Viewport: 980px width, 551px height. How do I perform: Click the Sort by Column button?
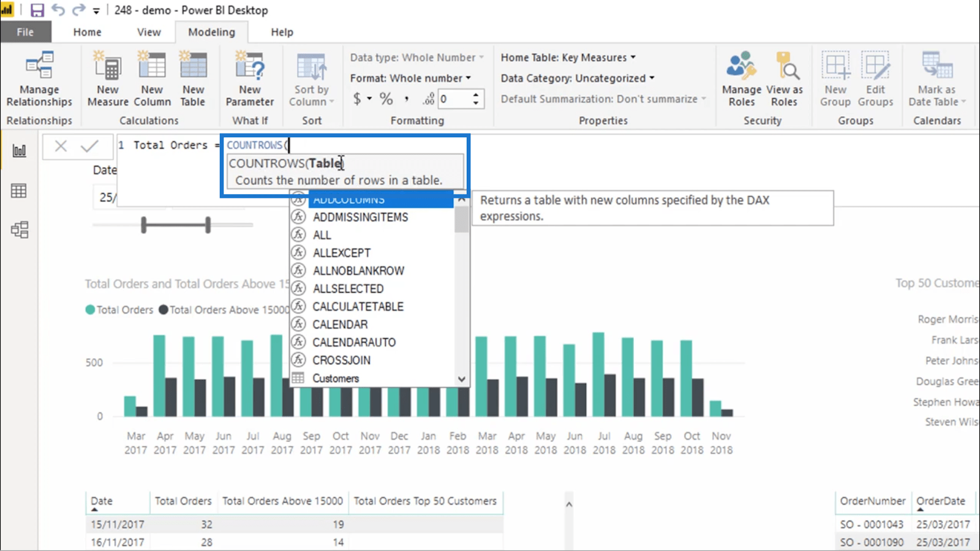(x=311, y=80)
